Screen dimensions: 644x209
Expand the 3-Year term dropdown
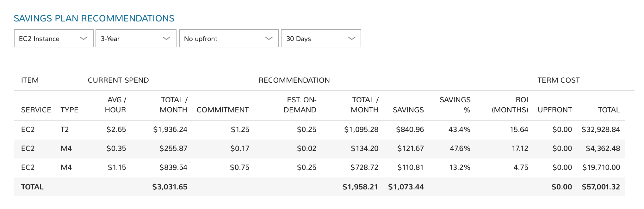pos(136,39)
